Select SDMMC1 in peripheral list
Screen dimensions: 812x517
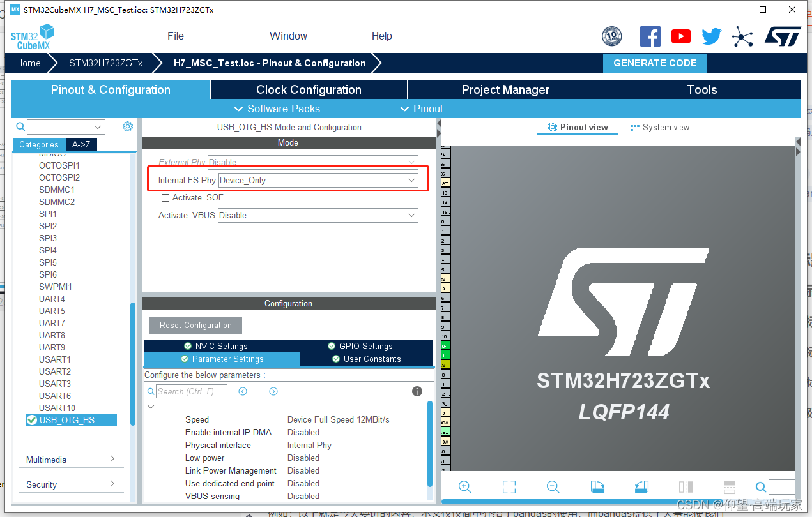(57, 190)
